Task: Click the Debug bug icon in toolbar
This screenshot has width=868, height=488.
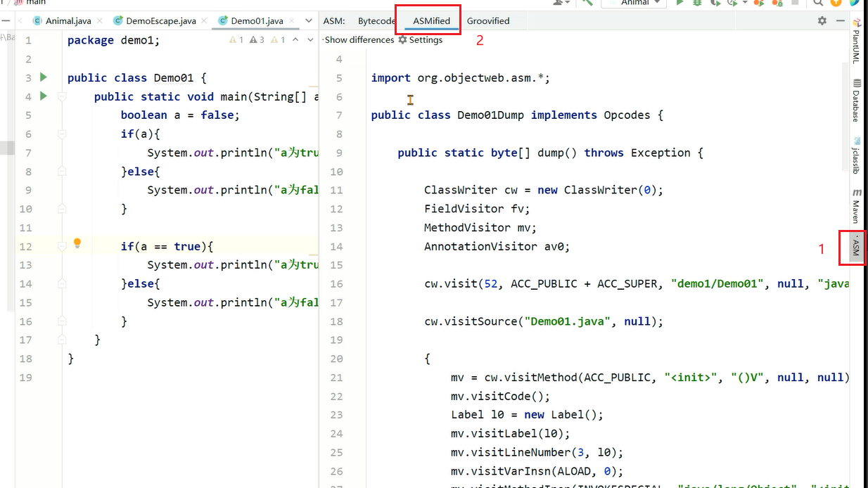Action: coord(697,3)
